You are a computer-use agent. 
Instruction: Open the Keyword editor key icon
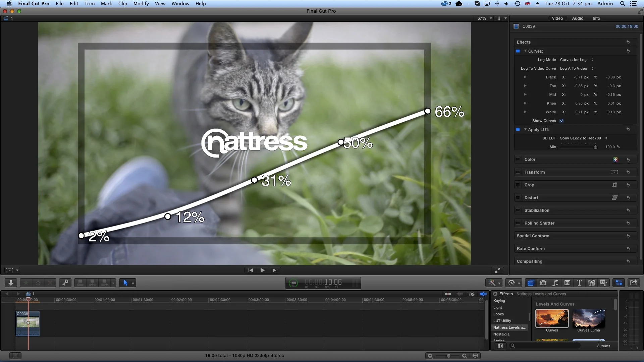[x=65, y=283]
